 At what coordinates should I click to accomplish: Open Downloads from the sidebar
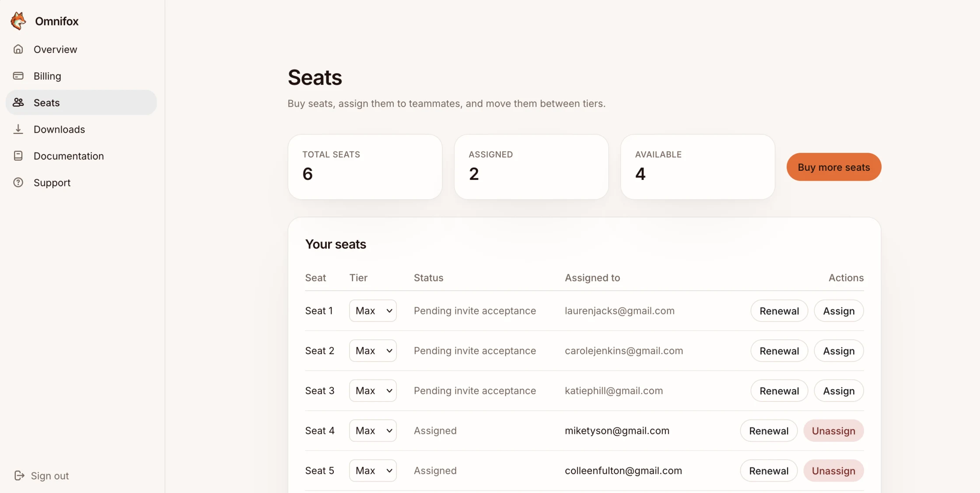pyautogui.click(x=81, y=129)
